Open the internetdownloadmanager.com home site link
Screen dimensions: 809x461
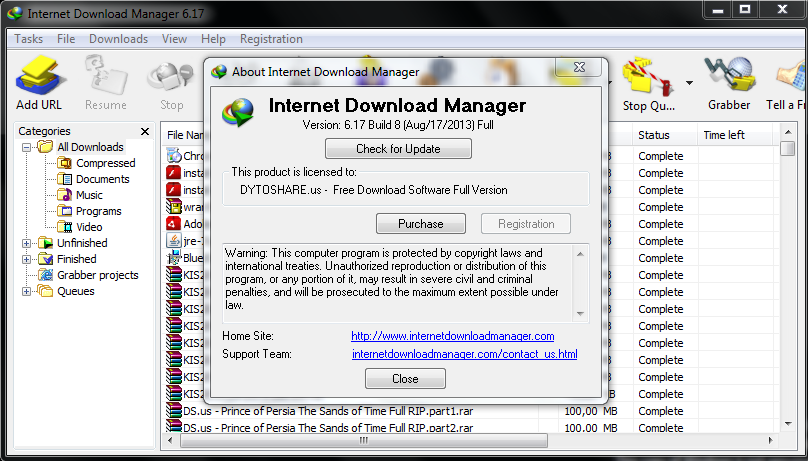tap(452, 336)
